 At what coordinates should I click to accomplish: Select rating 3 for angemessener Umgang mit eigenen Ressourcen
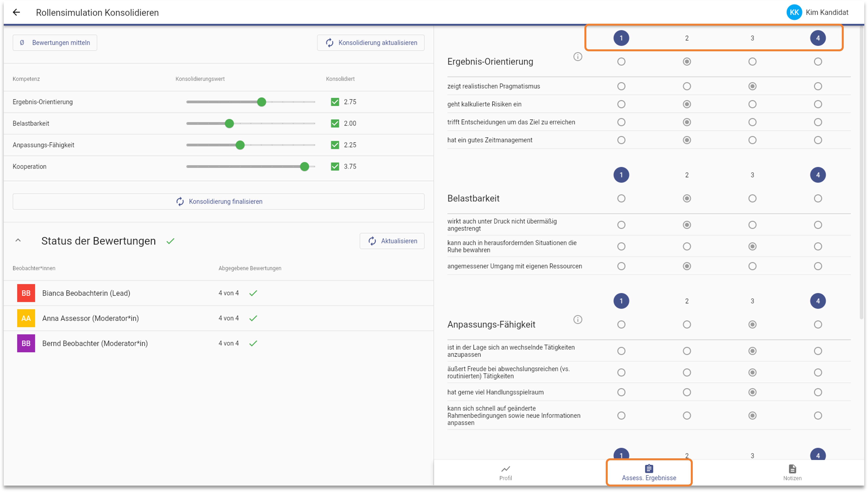coord(752,266)
